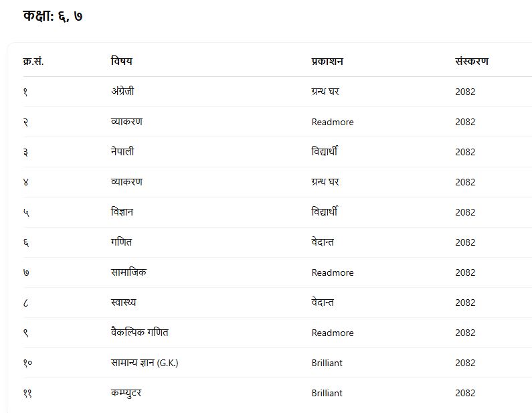
Task: Select ग्रन्थ घर publisher in अंग्रेजी row
Action: tap(325, 92)
